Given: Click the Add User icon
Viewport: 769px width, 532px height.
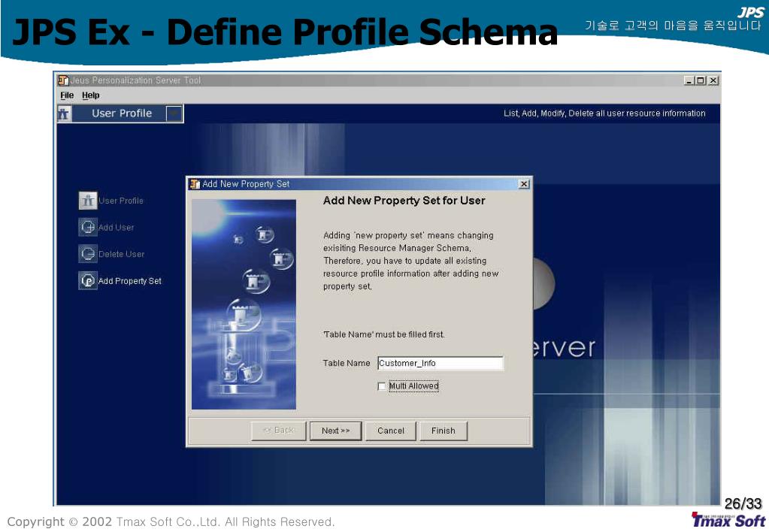Looking at the screenshot, I should (88, 227).
